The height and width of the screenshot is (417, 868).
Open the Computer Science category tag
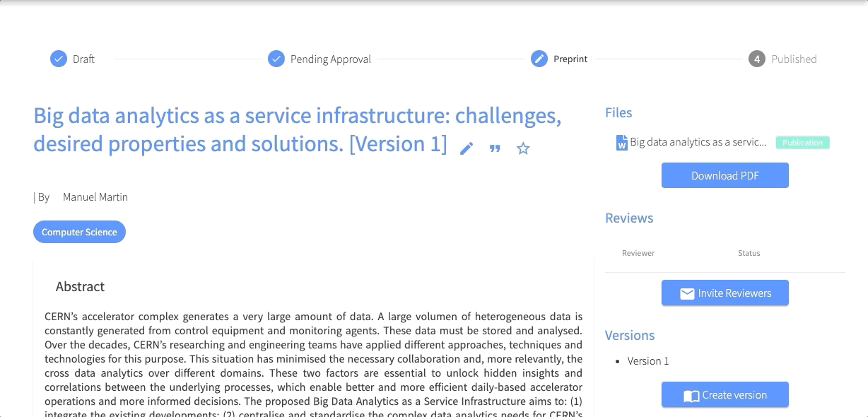pos(79,232)
